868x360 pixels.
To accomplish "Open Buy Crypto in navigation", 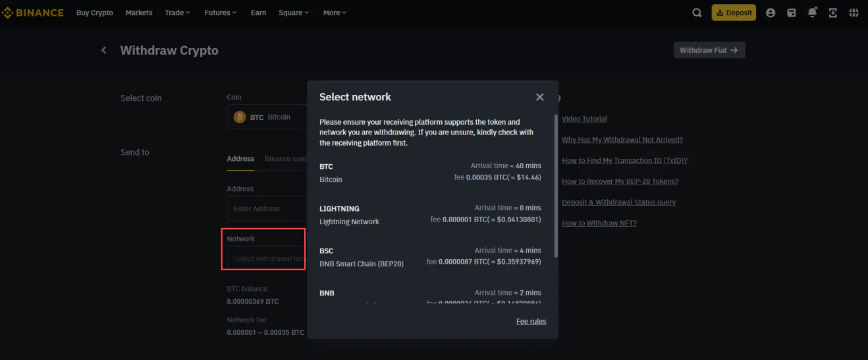I will point(95,13).
